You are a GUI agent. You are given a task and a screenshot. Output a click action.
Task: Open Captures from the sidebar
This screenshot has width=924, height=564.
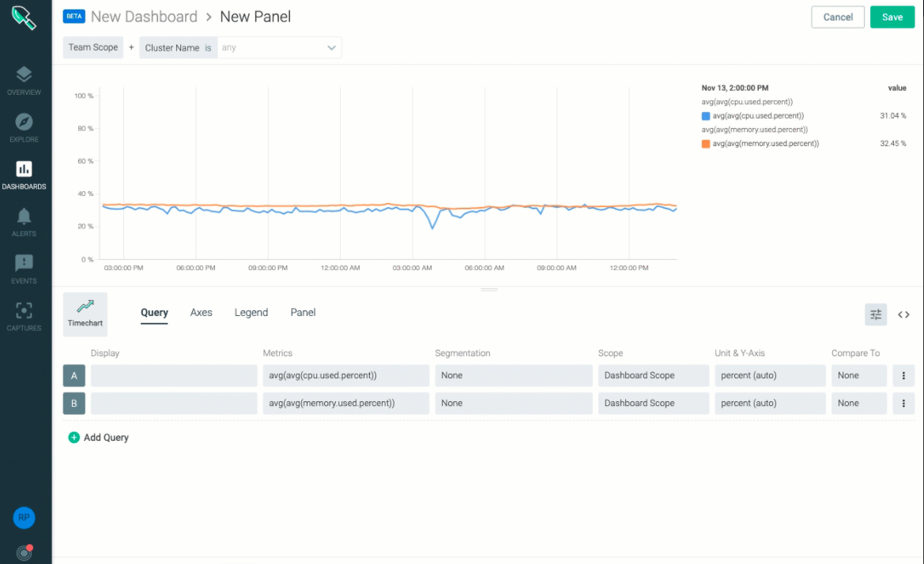(x=24, y=316)
